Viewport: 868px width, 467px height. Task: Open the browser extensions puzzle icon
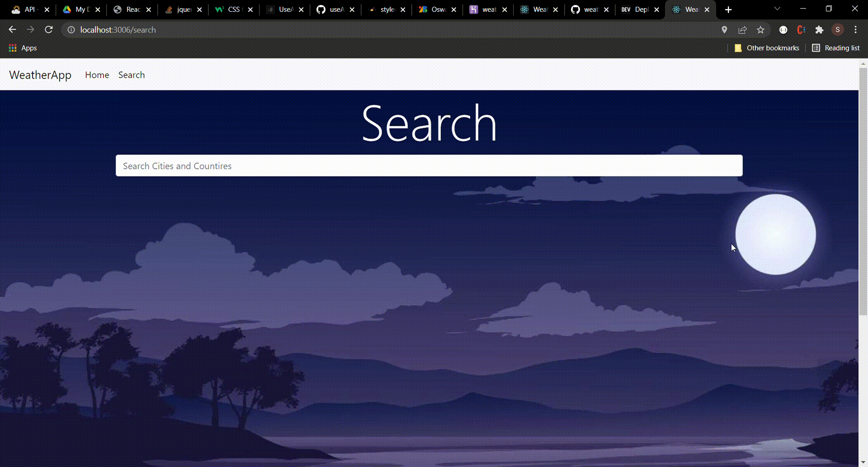point(820,29)
